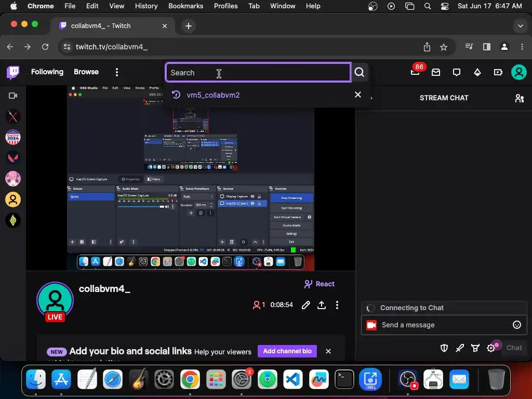The width and height of the screenshot is (532, 399).
Task: Open the View menu
Action: 117,6
